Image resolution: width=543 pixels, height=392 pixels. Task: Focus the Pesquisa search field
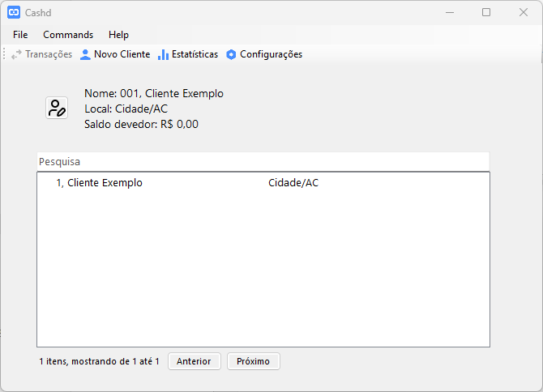pos(263,161)
